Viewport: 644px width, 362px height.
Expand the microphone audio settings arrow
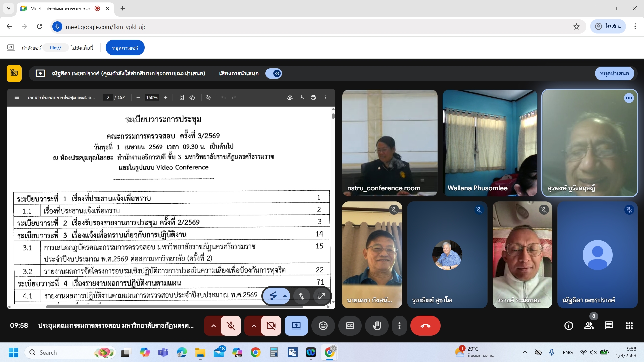tap(213, 325)
